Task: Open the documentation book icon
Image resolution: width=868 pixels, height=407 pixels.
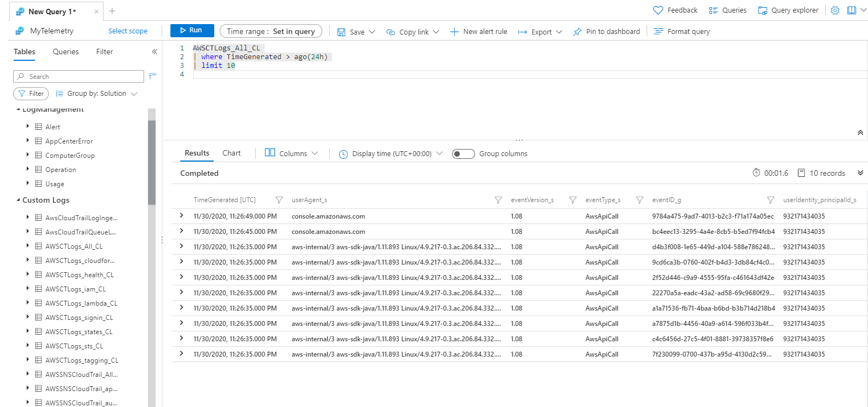Action: tap(852, 10)
